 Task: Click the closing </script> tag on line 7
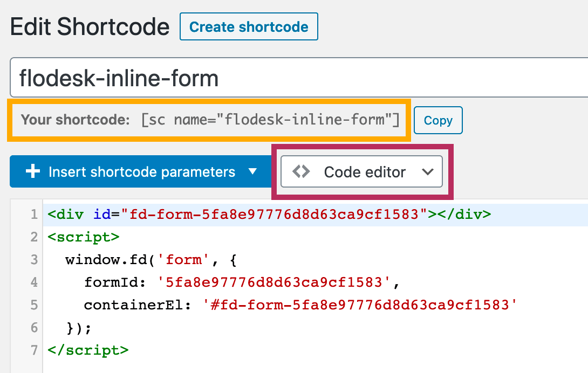point(88,350)
